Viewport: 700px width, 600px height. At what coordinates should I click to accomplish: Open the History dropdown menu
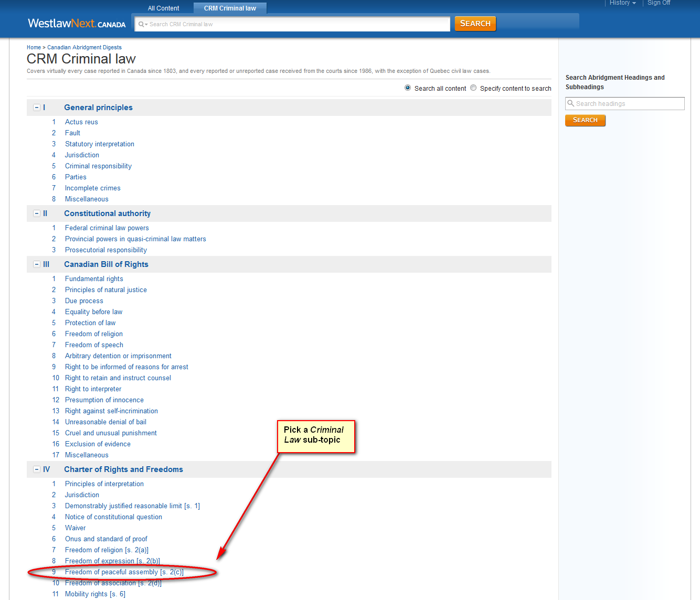pyautogui.click(x=622, y=3)
